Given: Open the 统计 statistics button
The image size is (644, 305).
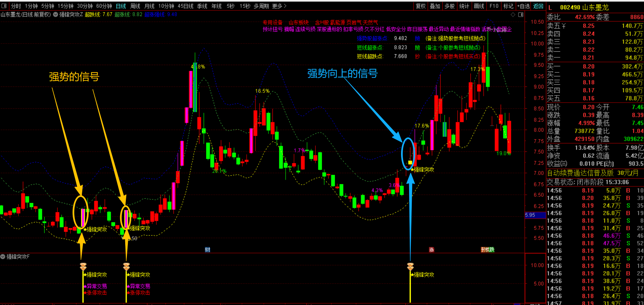Looking at the screenshot, I should (x=464, y=6).
